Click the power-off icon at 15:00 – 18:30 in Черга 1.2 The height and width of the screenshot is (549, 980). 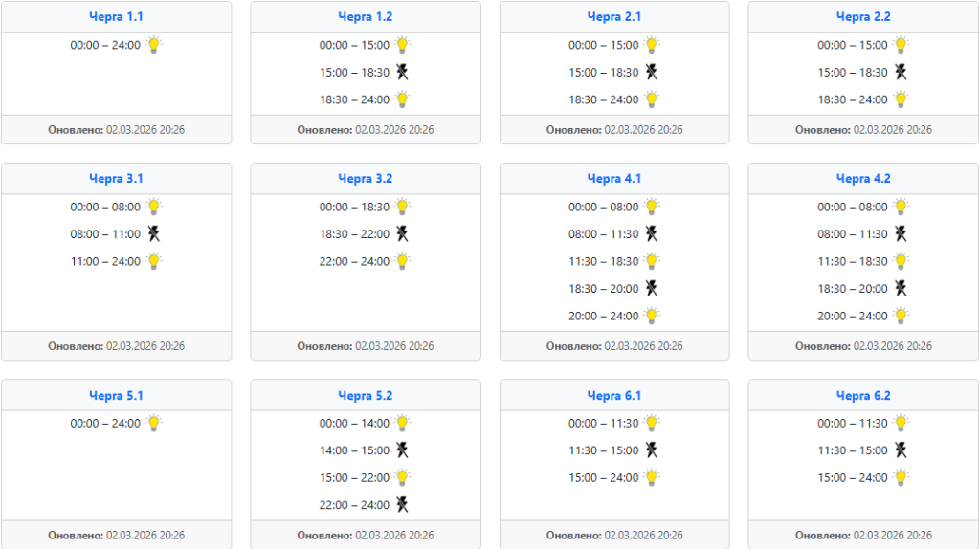[403, 73]
